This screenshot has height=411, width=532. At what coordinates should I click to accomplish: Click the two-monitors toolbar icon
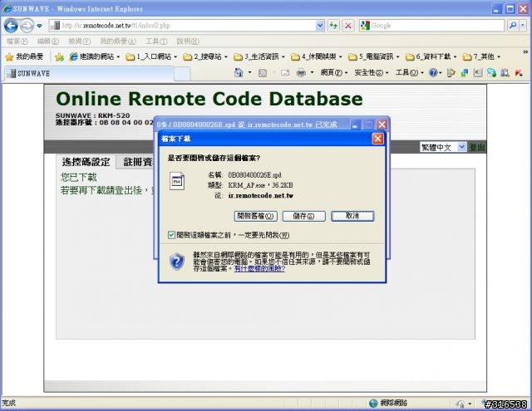(x=465, y=72)
